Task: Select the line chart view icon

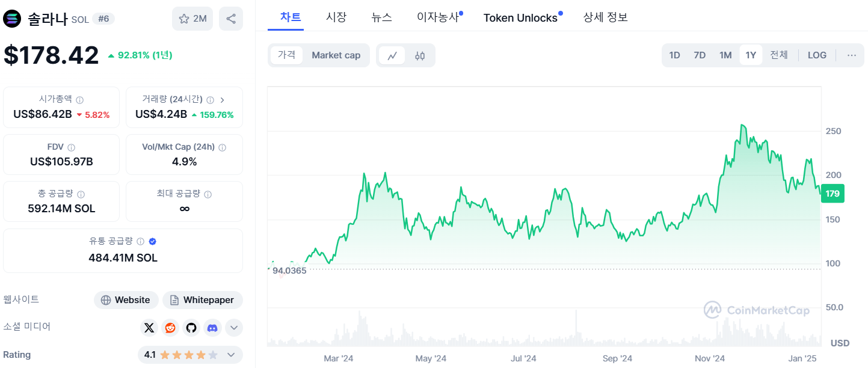Action: (392, 55)
